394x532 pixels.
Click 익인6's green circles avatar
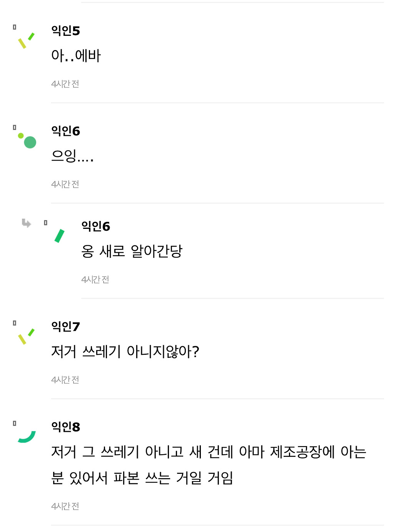(27, 141)
